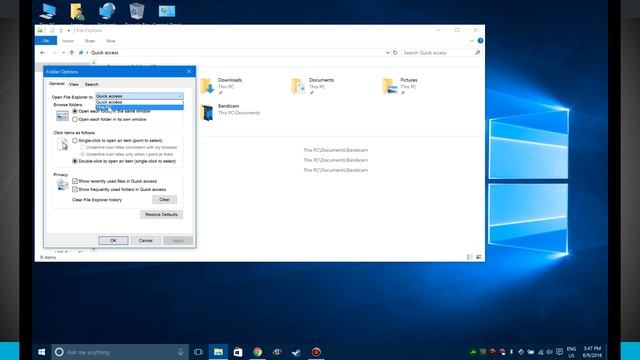Open the Recycle Bin desktop icon
This screenshot has width=640, height=360.
(136, 12)
